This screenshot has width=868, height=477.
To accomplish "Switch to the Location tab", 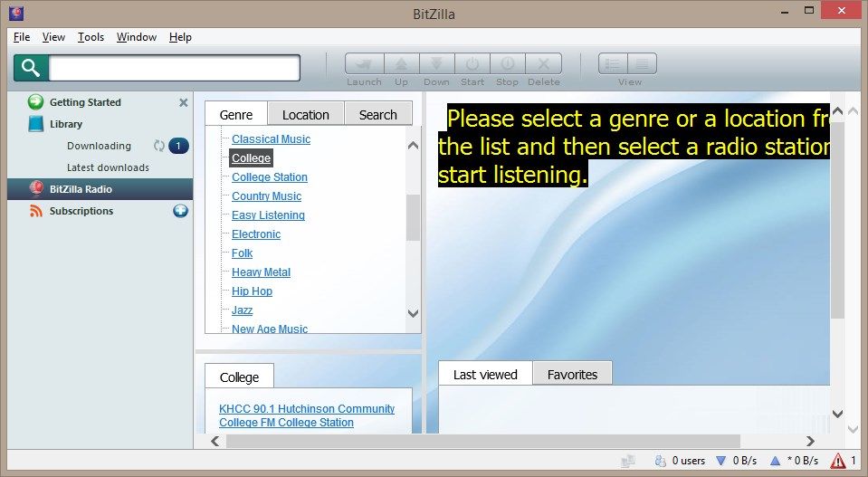I will pos(306,115).
